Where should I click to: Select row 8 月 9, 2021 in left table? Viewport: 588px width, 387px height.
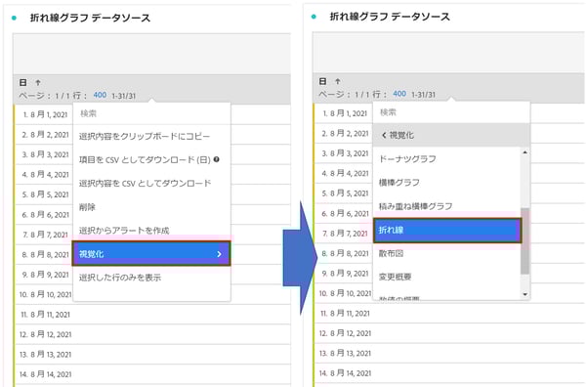pos(45,275)
